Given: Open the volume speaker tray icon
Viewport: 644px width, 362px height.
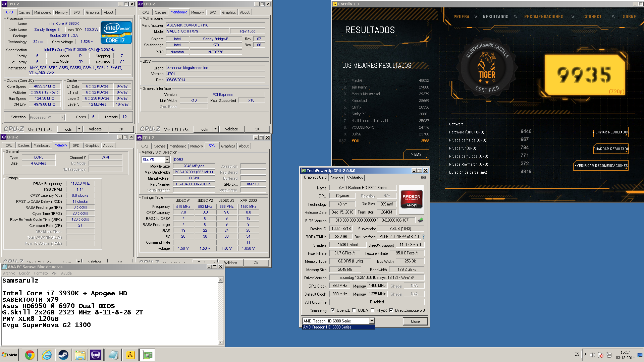Looking at the screenshot, I should [593, 355].
